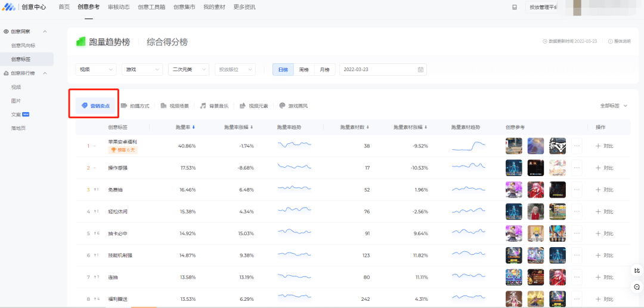Expand the 全部标签 dropdown

(x=614, y=106)
